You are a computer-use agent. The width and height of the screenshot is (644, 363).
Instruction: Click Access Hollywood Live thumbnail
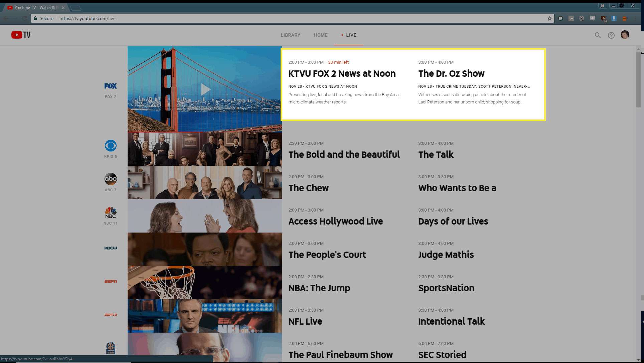tap(205, 216)
